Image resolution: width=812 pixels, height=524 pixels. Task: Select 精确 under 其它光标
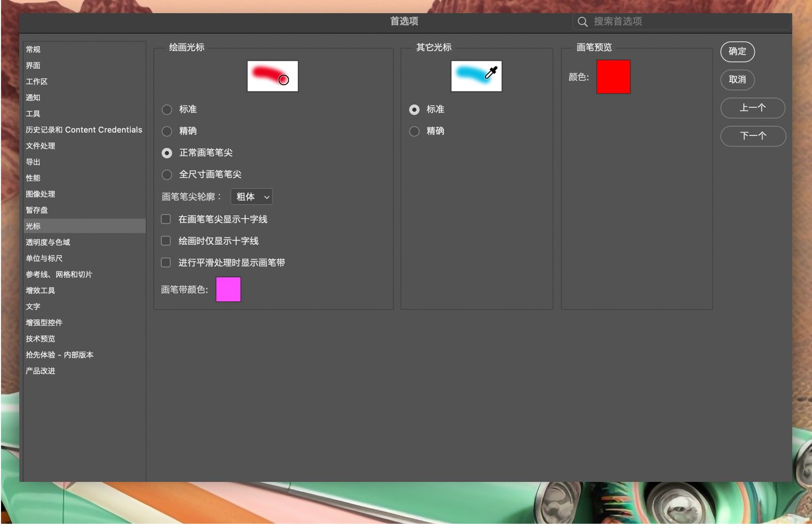tap(415, 131)
